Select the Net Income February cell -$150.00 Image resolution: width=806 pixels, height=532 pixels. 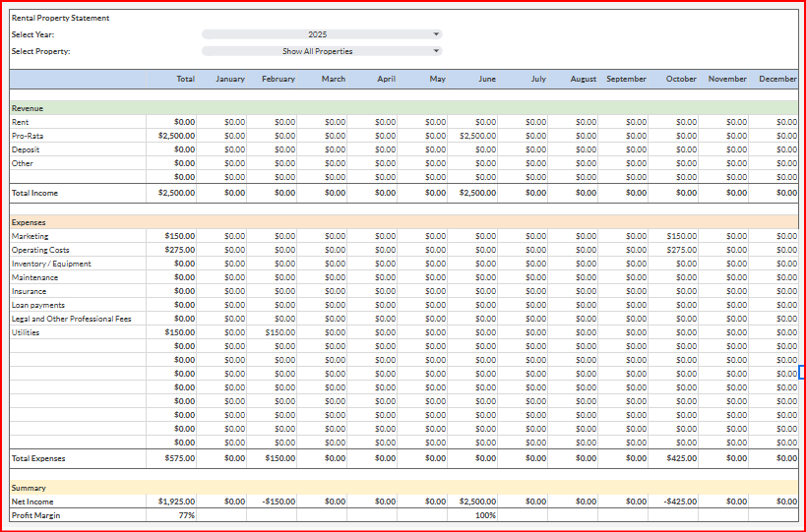pyautogui.click(x=272, y=502)
